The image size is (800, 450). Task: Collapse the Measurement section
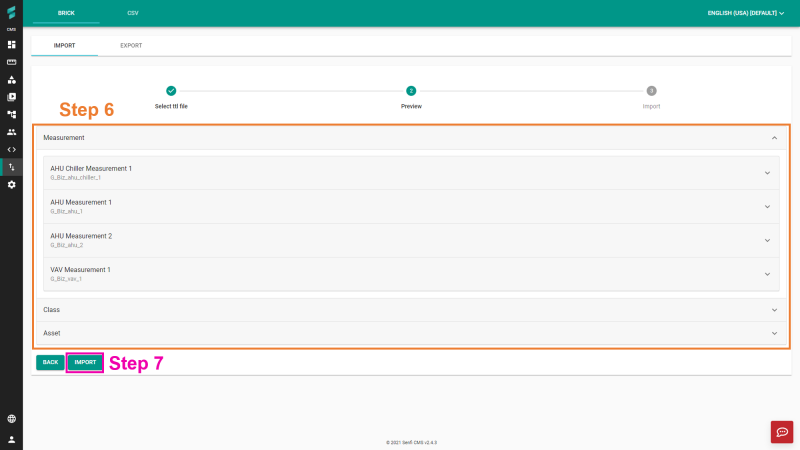click(774, 138)
